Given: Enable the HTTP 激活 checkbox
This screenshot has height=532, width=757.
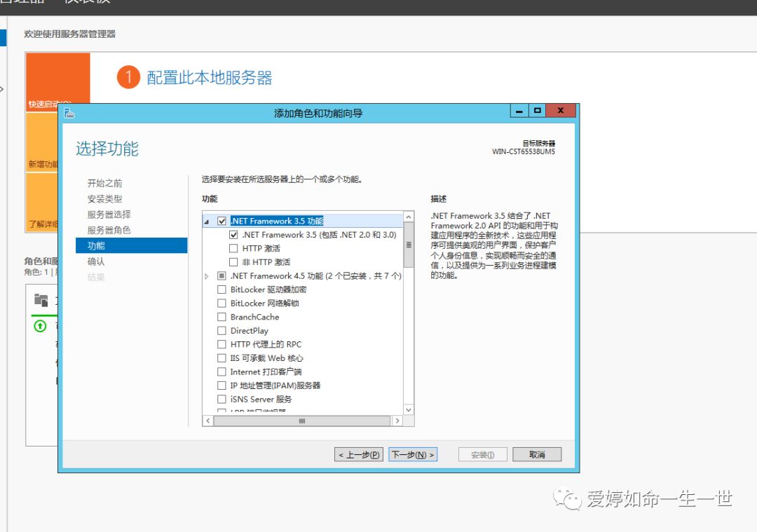Looking at the screenshot, I should click(x=233, y=248).
